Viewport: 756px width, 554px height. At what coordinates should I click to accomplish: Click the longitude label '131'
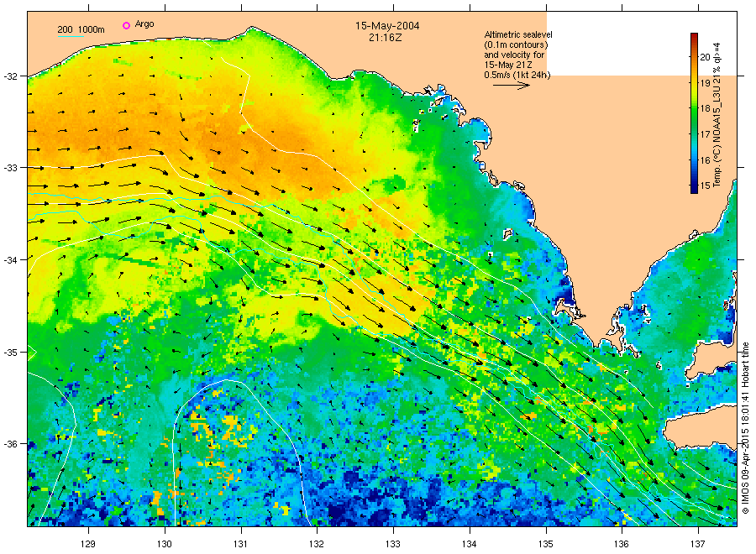pyautogui.click(x=240, y=544)
